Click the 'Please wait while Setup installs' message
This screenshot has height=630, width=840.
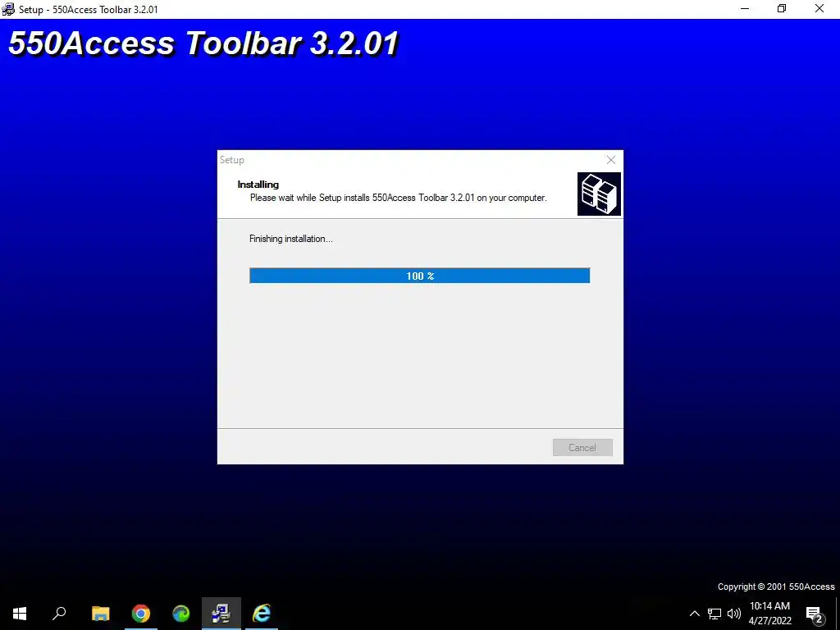(398, 198)
